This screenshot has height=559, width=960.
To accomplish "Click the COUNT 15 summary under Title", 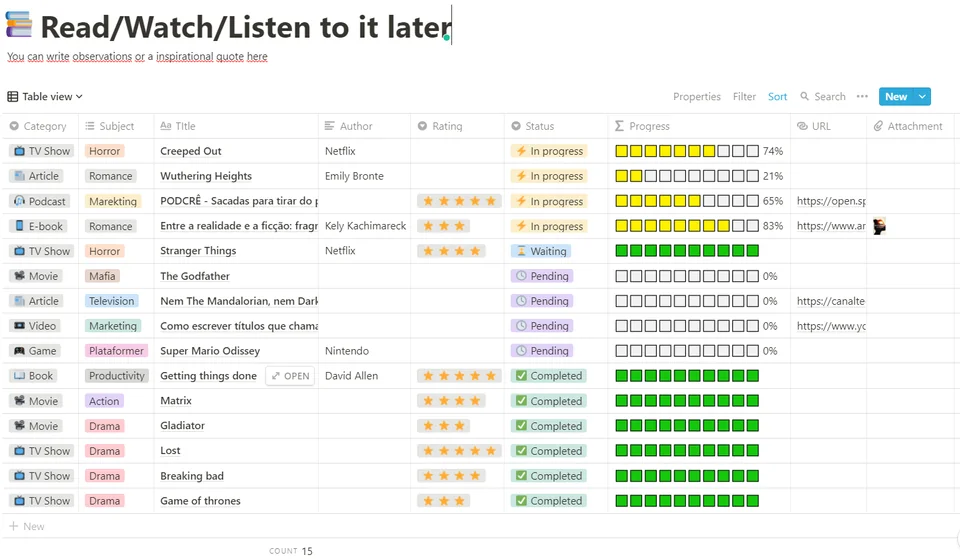I will coord(291,551).
